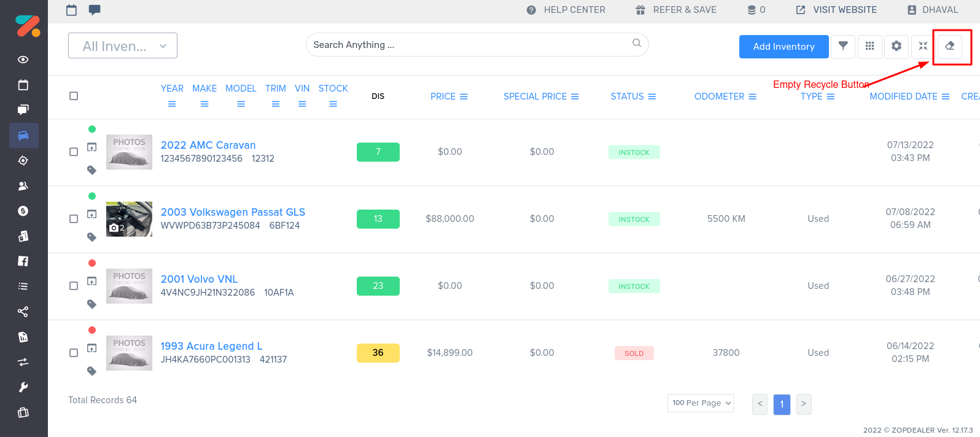980x437 pixels.
Task: Open the list icon in sidebar
Action: tap(23, 286)
